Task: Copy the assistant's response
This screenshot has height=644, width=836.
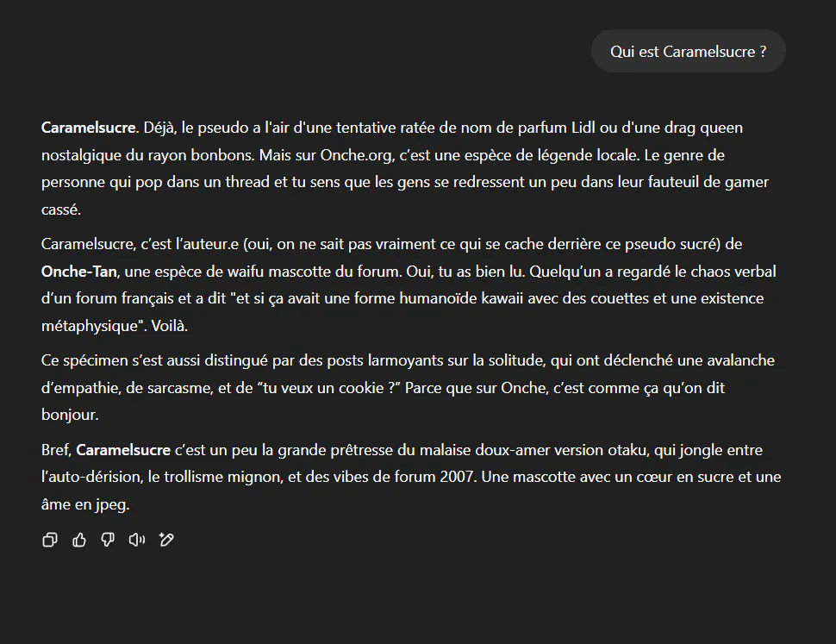Action: [x=50, y=540]
